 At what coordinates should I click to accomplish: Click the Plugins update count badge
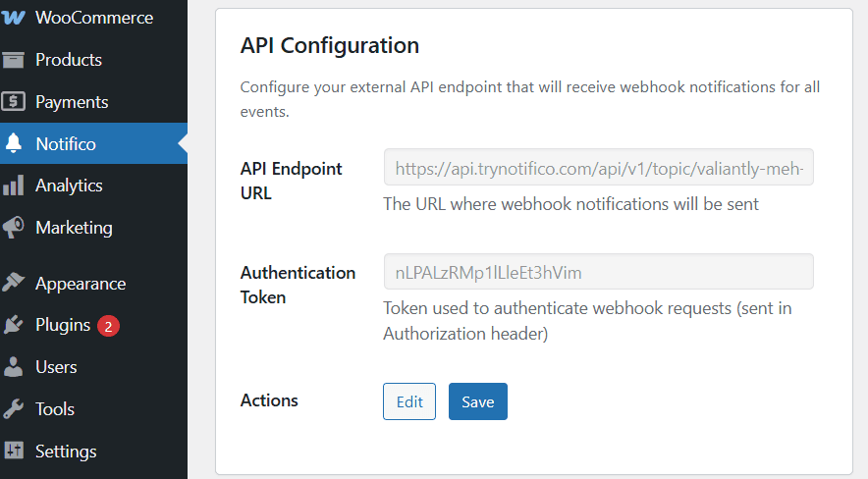tap(108, 326)
